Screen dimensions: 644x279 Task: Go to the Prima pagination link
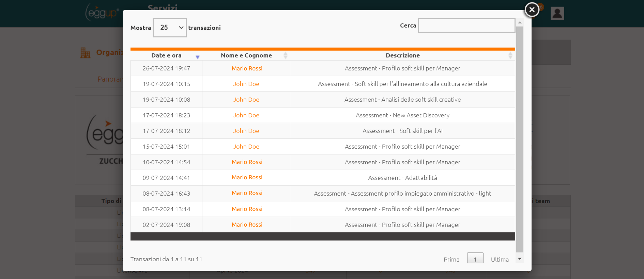tap(451, 259)
